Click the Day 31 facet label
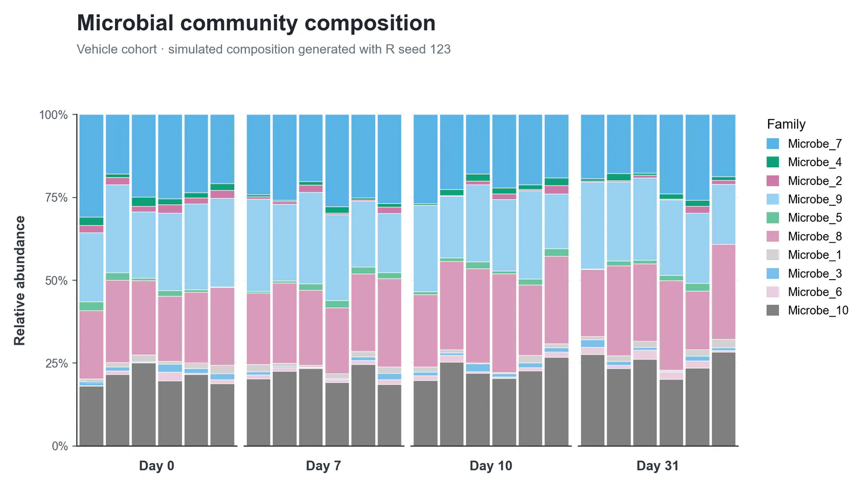868x487 pixels. coord(658,466)
